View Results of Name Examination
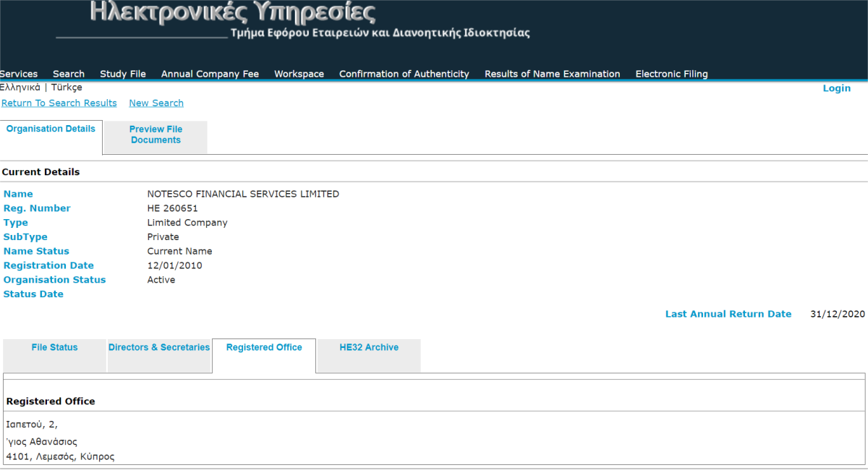The image size is (868, 473). [x=552, y=74]
